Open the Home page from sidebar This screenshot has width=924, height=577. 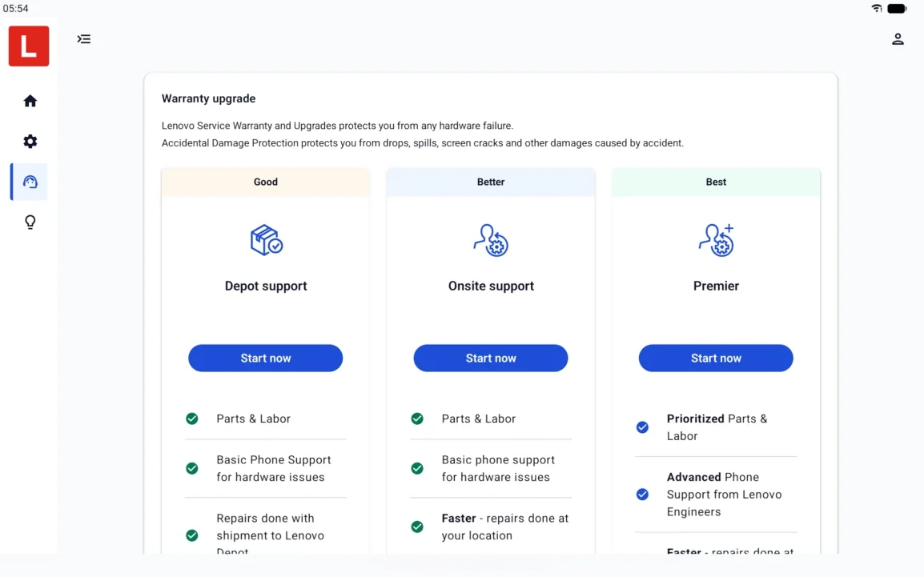(30, 101)
